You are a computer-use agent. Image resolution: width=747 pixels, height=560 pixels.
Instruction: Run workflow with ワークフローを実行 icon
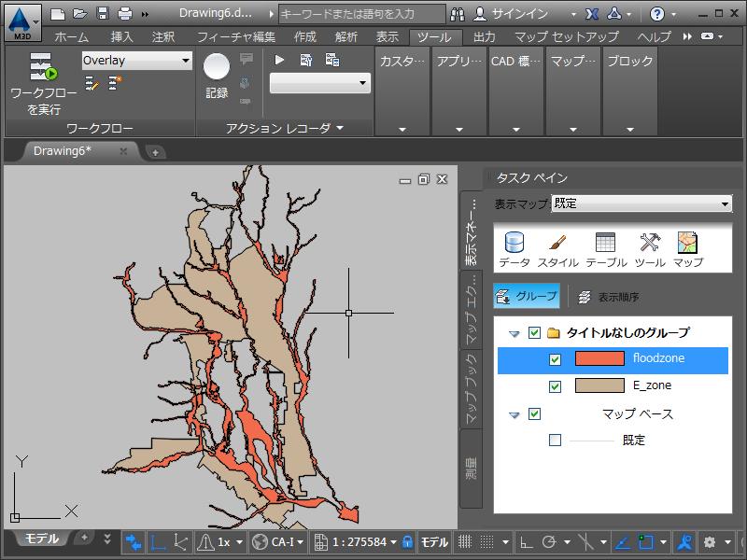(42, 69)
